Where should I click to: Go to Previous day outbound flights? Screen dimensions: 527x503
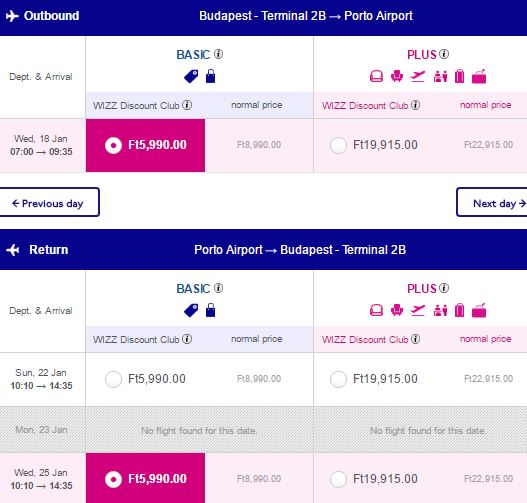(x=49, y=202)
